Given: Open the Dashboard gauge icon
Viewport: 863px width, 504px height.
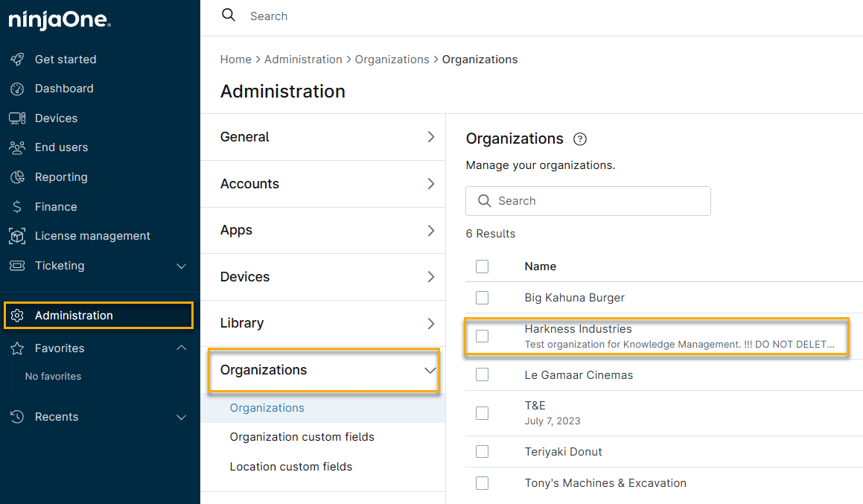Looking at the screenshot, I should pos(17,89).
